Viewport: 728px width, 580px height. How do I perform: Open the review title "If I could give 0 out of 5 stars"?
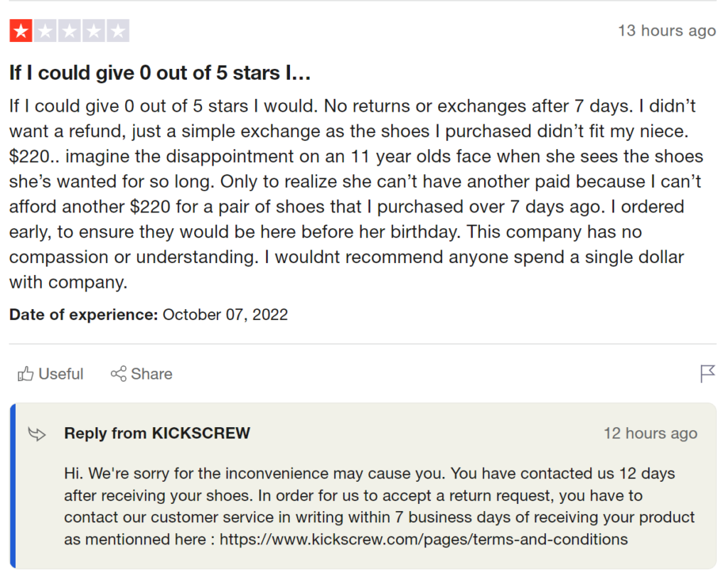(x=160, y=72)
